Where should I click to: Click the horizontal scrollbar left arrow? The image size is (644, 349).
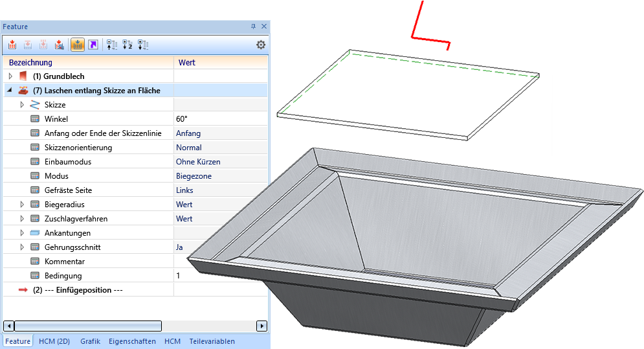(8, 326)
